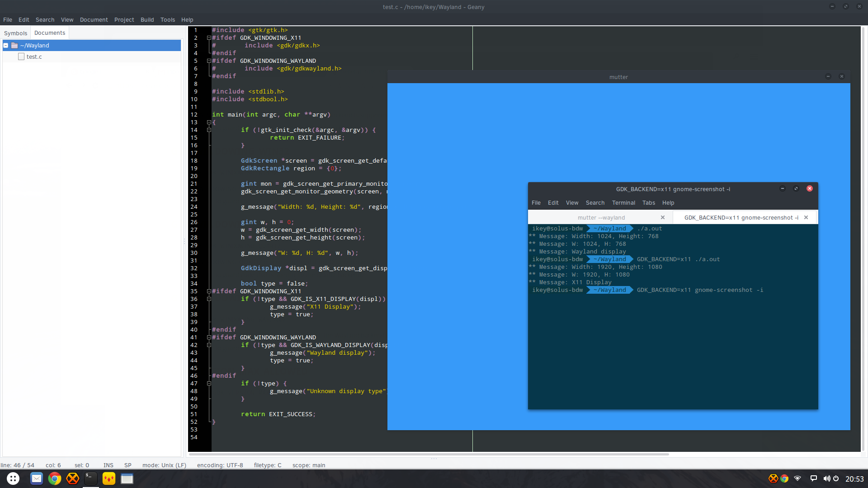Switch to the terminal icon in panel
868x488 pixels.
coord(91,479)
